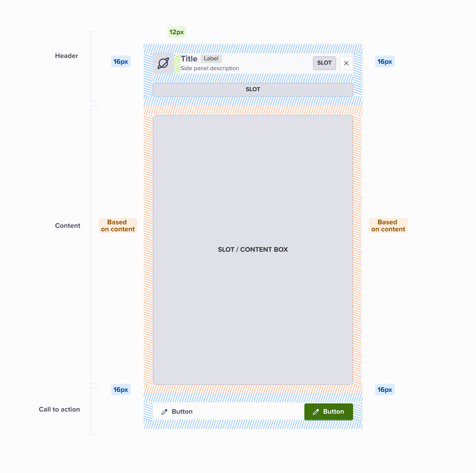476x473 pixels.
Task: Close the side panel with the X button
Action: (346, 63)
